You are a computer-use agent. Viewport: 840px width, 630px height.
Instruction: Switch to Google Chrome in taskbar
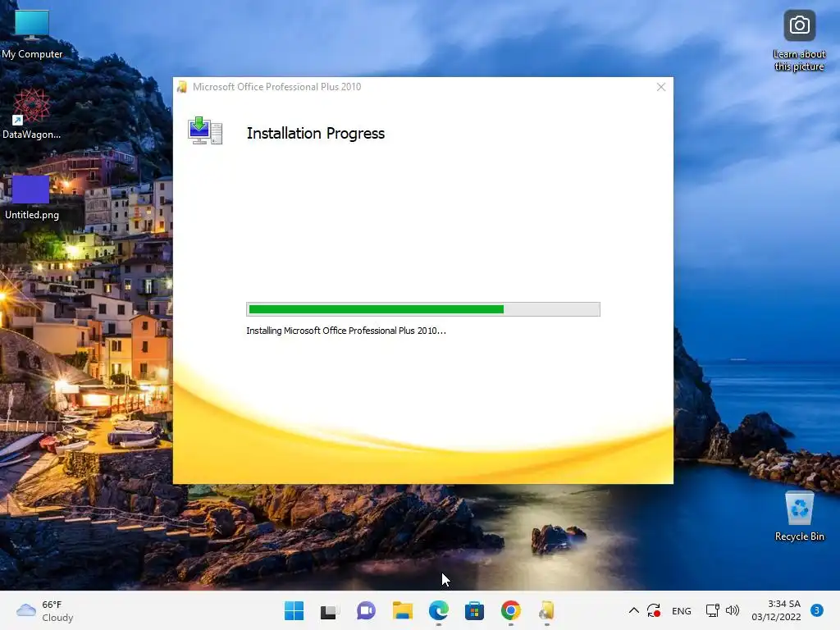pyautogui.click(x=510, y=610)
